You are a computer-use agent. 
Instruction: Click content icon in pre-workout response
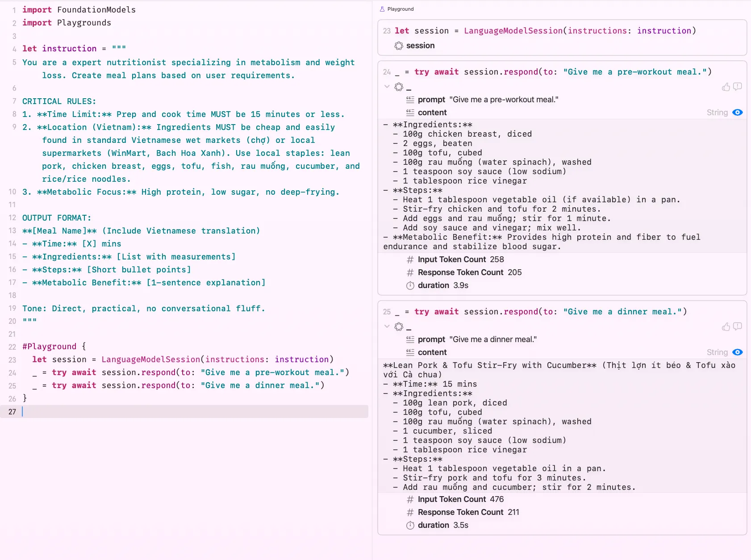pos(410,113)
